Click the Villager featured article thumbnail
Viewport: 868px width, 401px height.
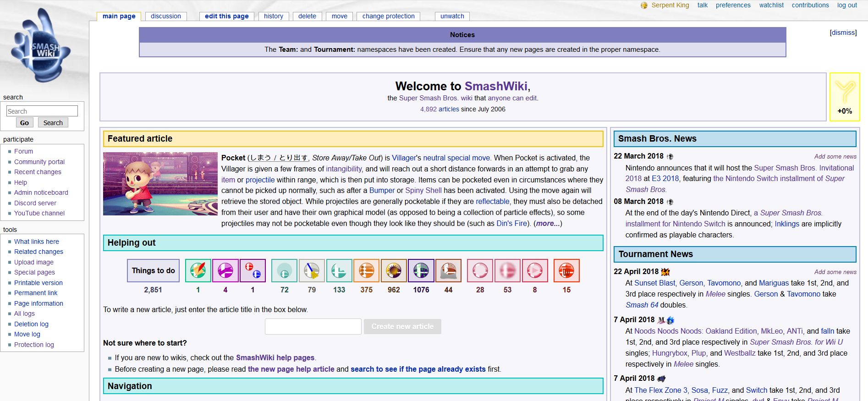pos(160,184)
